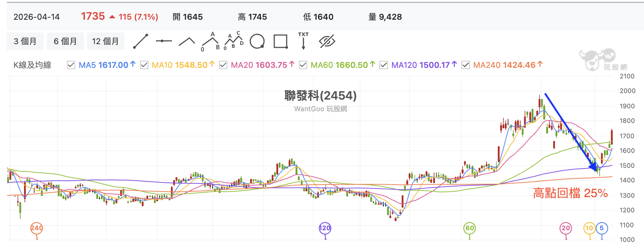
Task: Select the angle polyline drawing tool
Action: (x=187, y=42)
